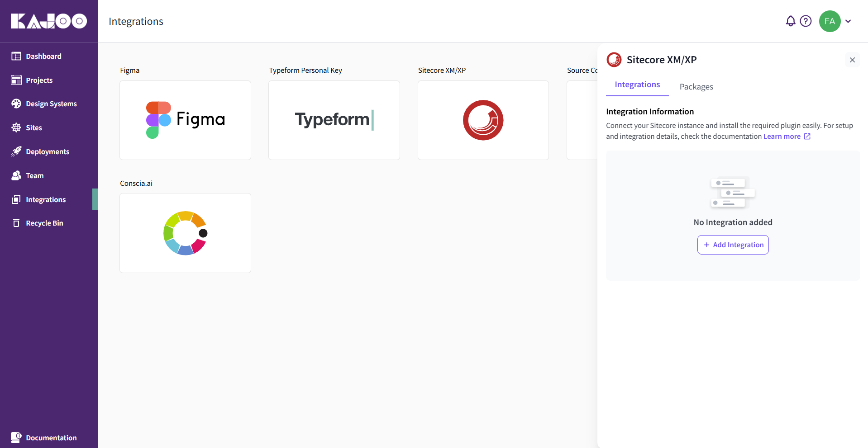Click the Integration Information heading

point(650,112)
